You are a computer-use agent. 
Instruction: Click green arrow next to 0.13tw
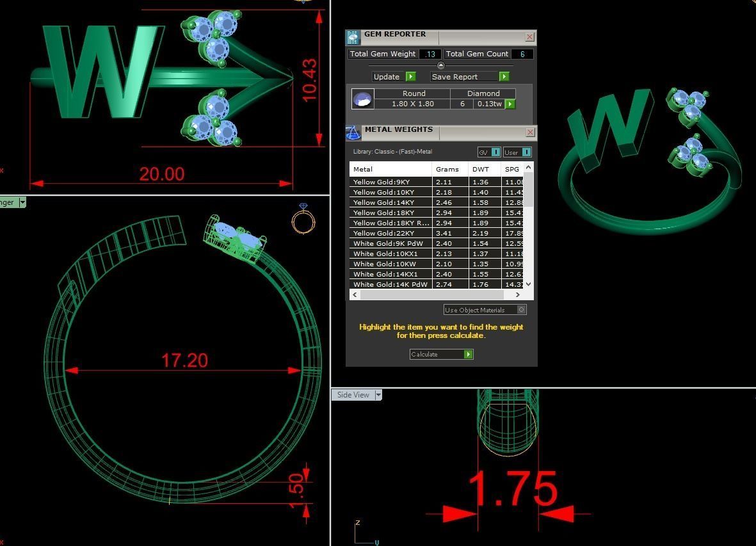tap(510, 104)
